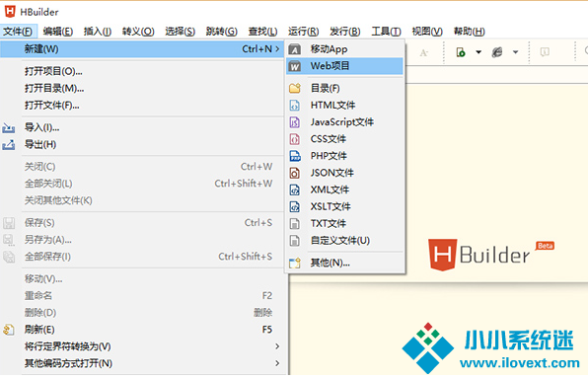Click the feather-shaped toolbar icon
The width and height of the screenshot is (588, 379).
coord(497,52)
